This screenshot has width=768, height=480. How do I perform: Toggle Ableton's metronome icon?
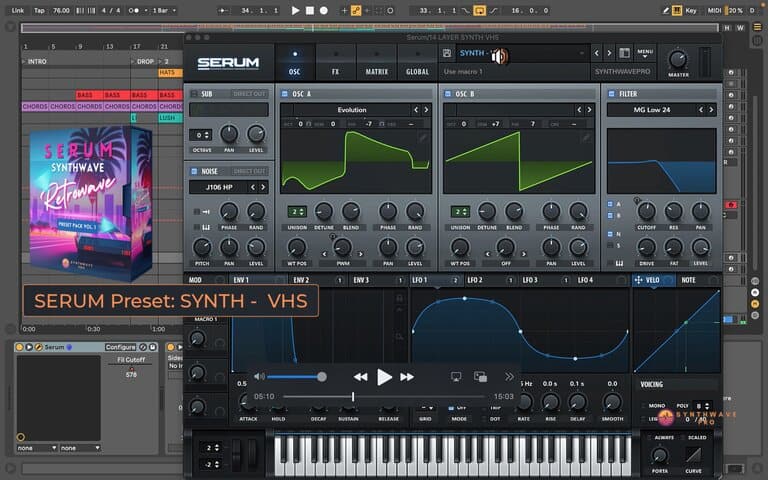(134, 10)
